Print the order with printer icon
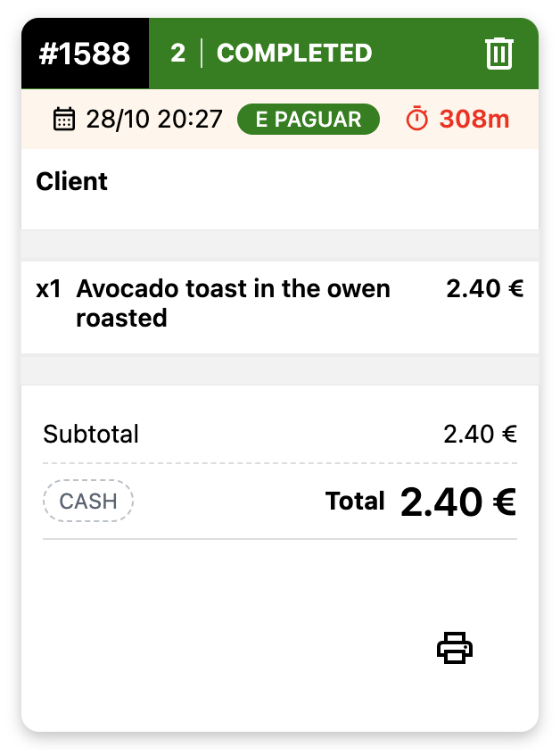 (454, 648)
